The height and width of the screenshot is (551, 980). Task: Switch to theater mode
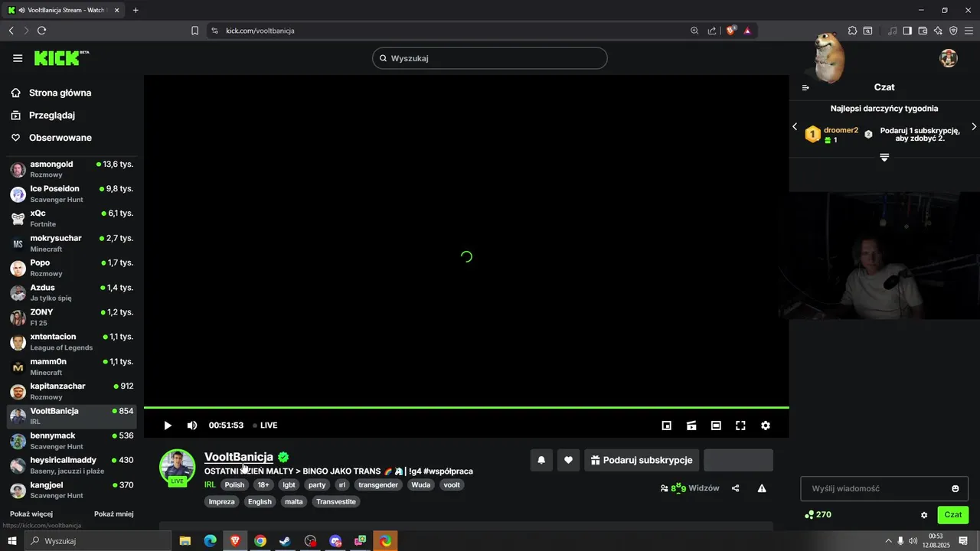pos(716,425)
